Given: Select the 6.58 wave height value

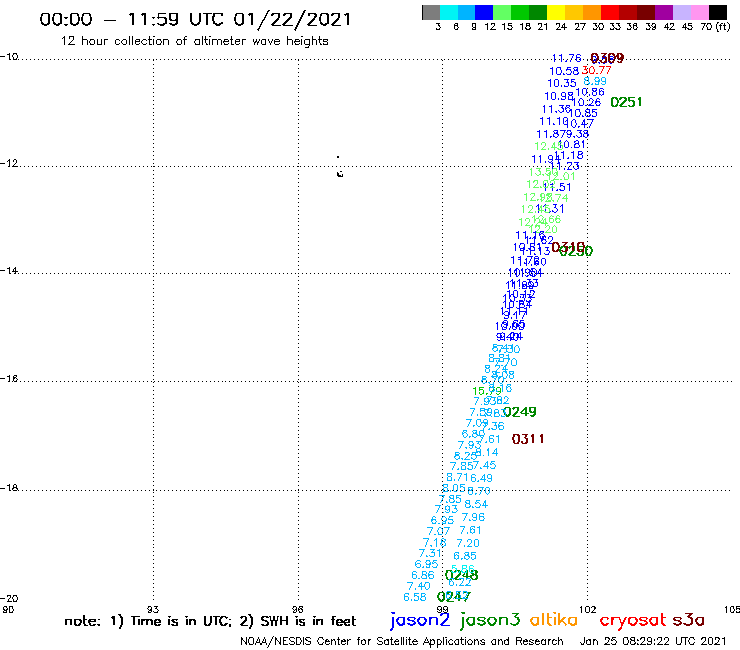Looking at the screenshot, I should tap(415, 597).
